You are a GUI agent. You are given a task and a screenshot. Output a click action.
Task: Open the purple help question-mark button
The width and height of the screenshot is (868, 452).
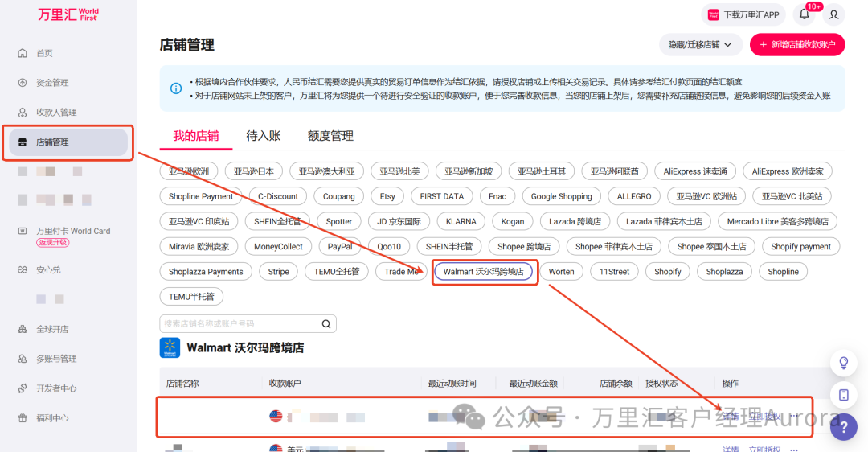(844, 427)
